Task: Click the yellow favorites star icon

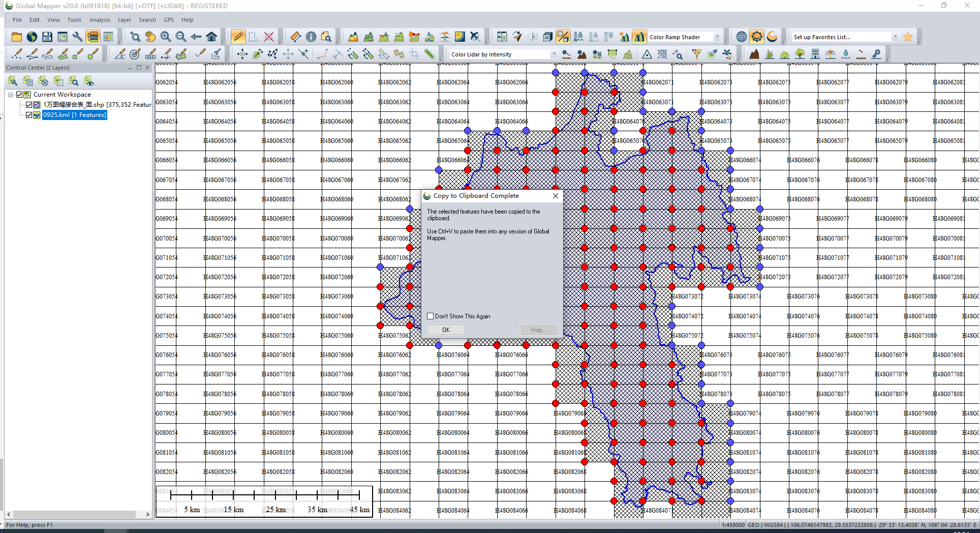Action: point(908,37)
